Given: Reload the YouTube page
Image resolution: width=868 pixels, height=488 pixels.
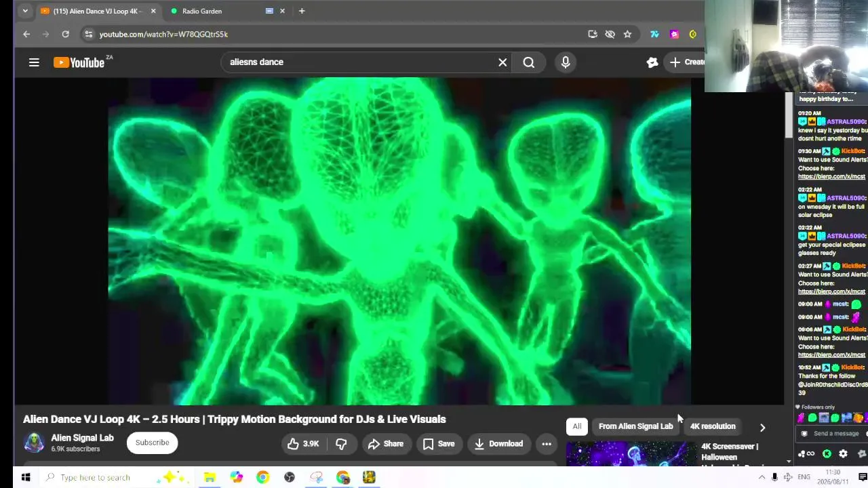Looking at the screenshot, I should click(66, 34).
